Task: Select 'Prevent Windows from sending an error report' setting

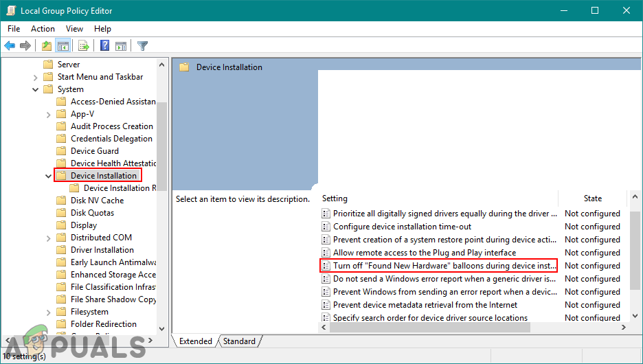Action: (x=445, y=292)
